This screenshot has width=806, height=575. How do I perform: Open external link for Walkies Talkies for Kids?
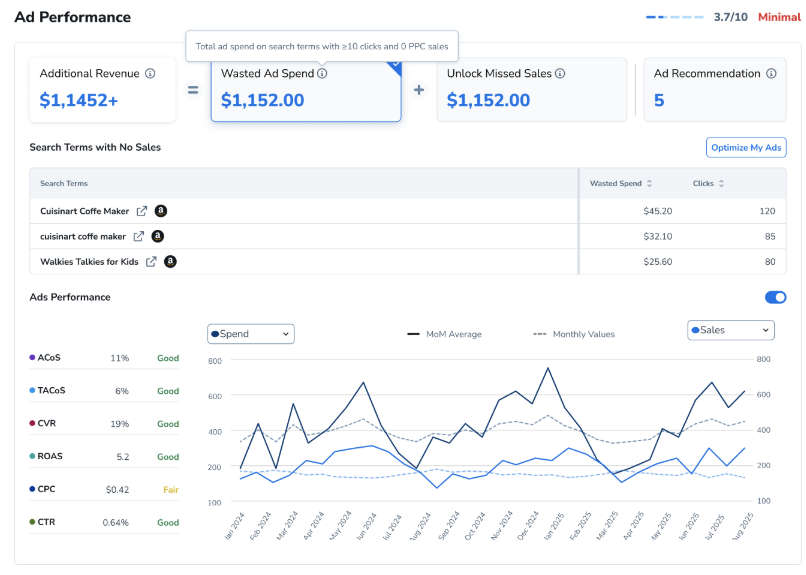pos(151,262)
